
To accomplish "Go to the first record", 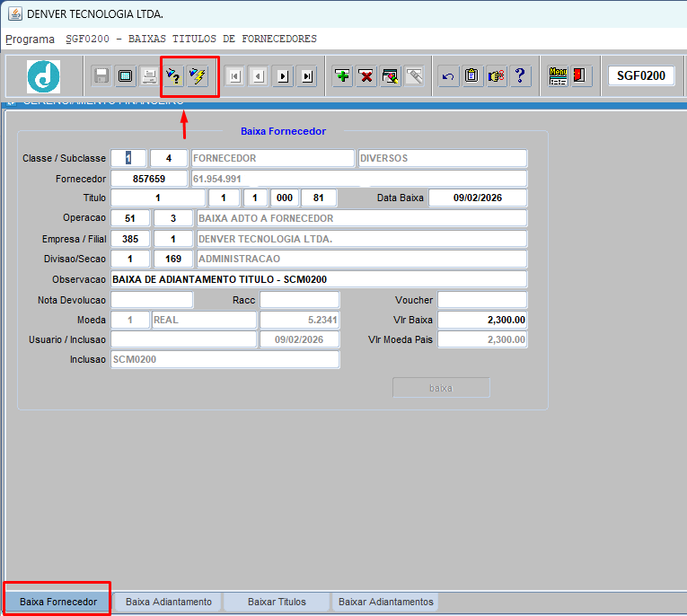I will [234, 76].
